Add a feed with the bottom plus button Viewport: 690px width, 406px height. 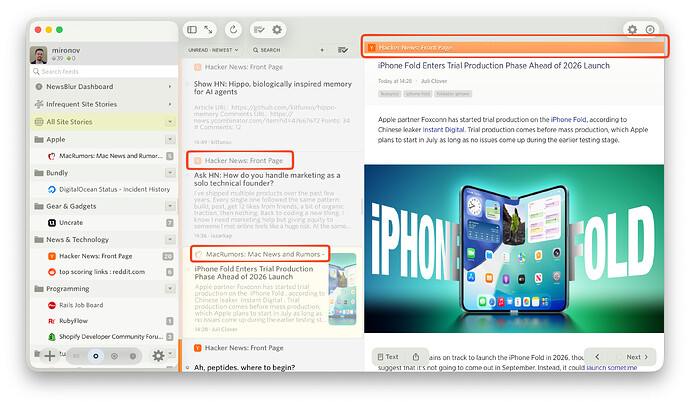pos(50,355)
